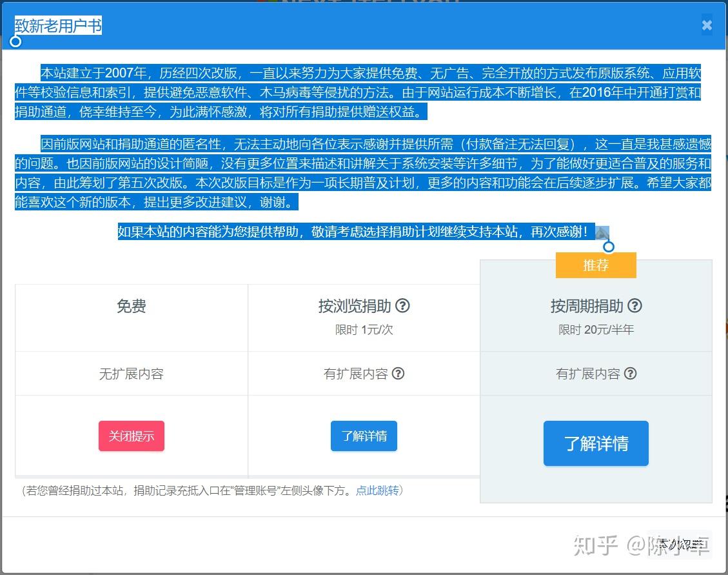Click the 按周期捐助 plan title
The image size is (728, 575).
click(587, 306)
